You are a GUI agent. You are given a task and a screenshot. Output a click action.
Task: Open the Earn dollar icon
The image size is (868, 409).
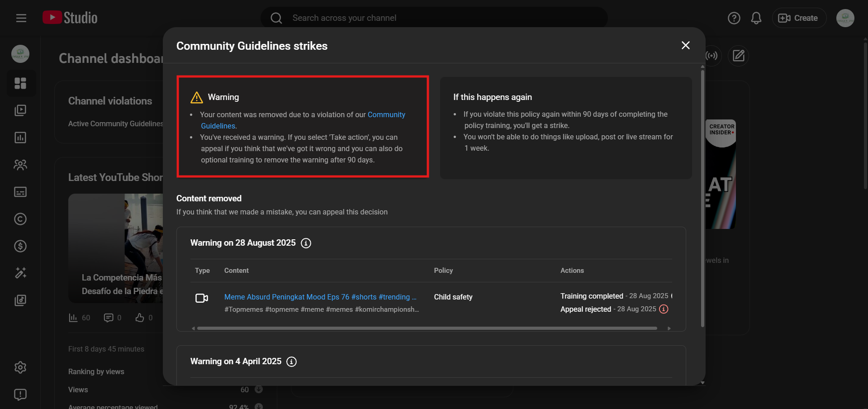20,246
